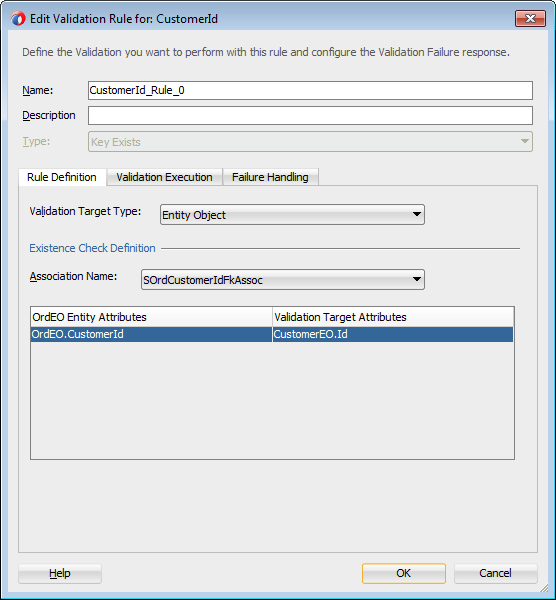Click the Validation Target Attributes column header
The image size is (556, 600).
pos(393,317)
